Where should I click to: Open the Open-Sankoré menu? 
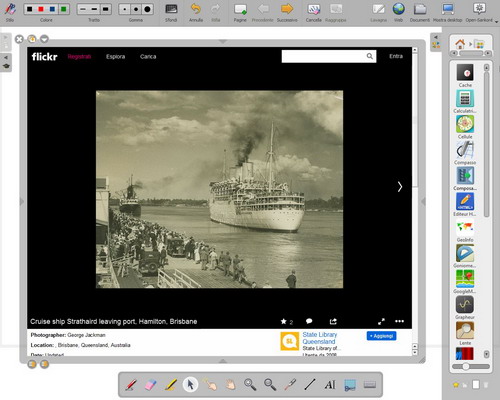click(x=479, y=9)
